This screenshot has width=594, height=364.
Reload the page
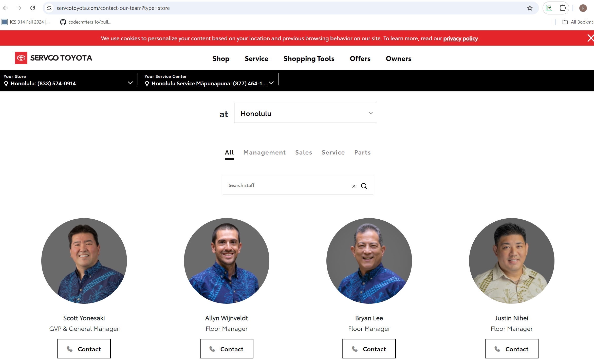point(33,8)
